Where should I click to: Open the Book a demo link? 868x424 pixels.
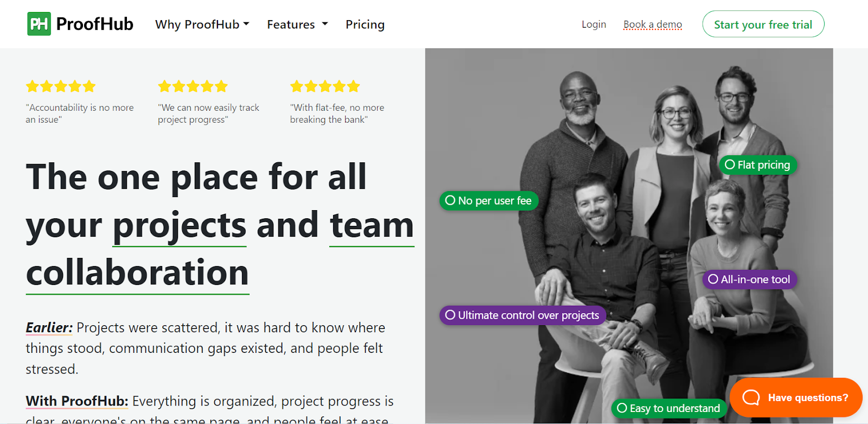653,24
